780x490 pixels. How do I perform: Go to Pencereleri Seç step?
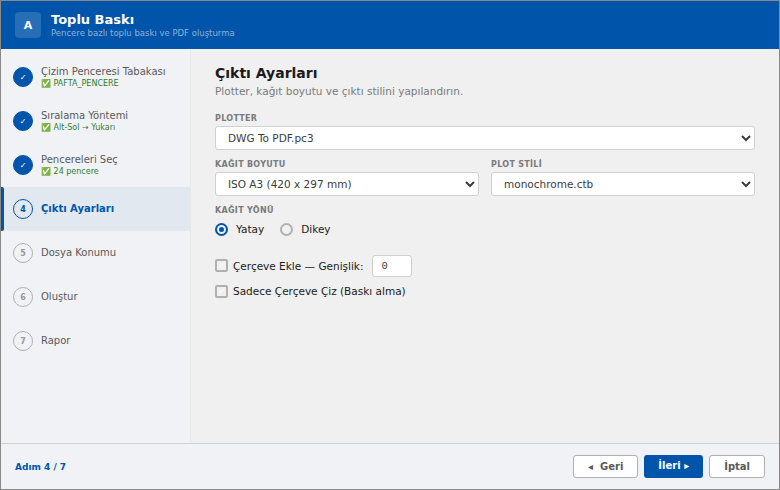[x=96, y=165]
